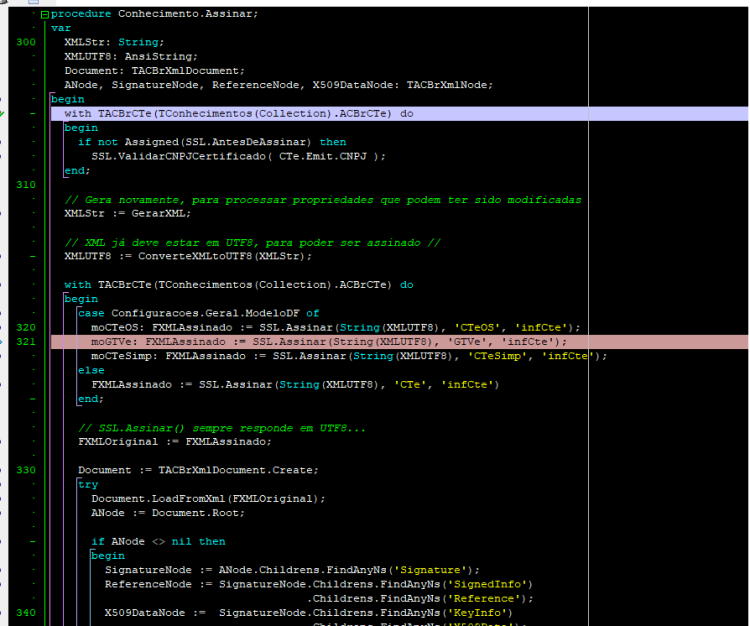
Task: Click the 'KeyInfo' string literal
Action: click(x=477, y=613)
